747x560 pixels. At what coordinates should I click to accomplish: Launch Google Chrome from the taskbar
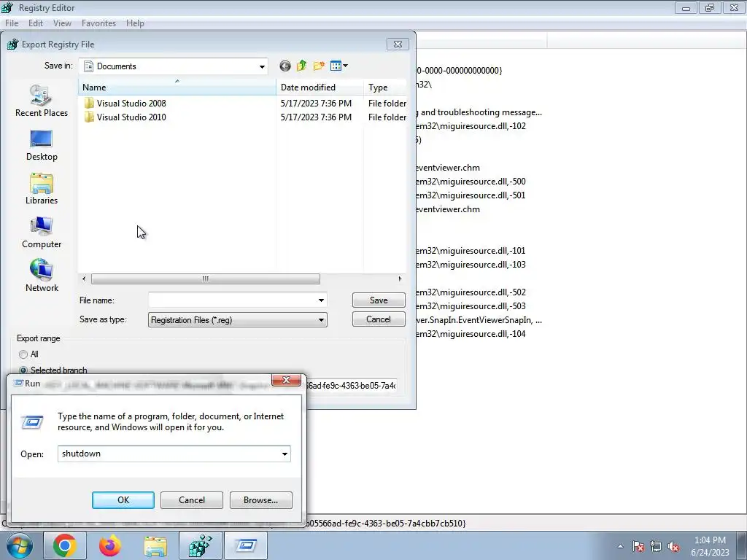[x=65, y=545]
